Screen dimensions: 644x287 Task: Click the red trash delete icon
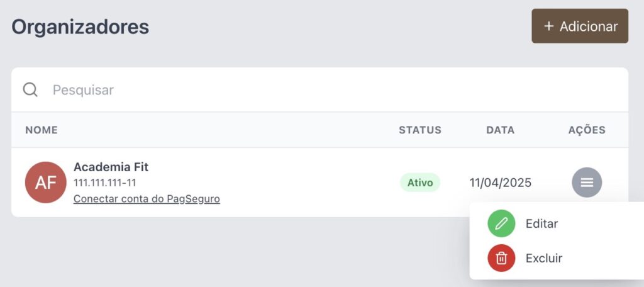501,258
